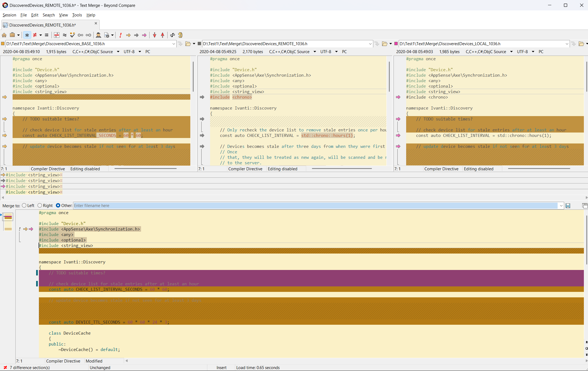
Task: Open browse folder icon for REMOTE file
Action: point(385,44)
